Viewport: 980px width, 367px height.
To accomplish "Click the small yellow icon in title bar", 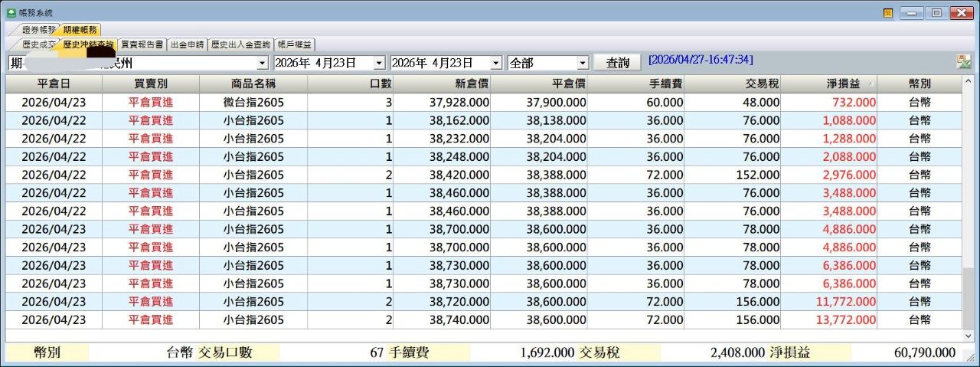I will click(x=888, y=12).
